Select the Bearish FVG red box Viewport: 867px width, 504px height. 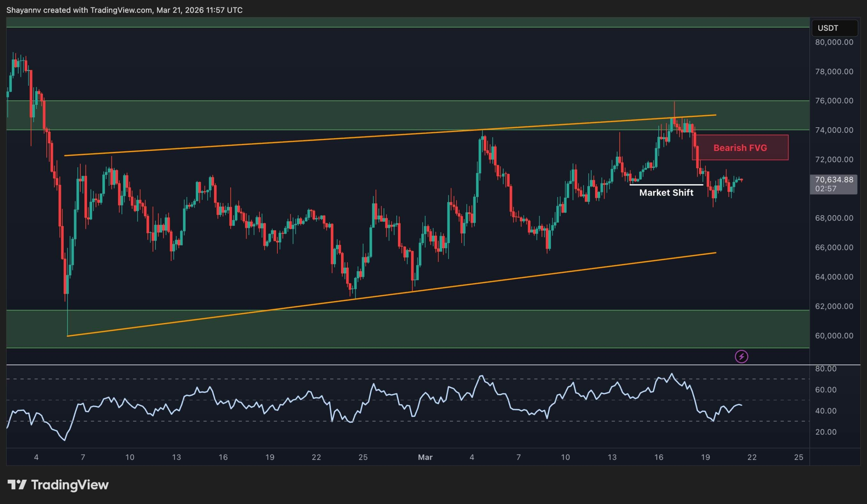(740, 148)
